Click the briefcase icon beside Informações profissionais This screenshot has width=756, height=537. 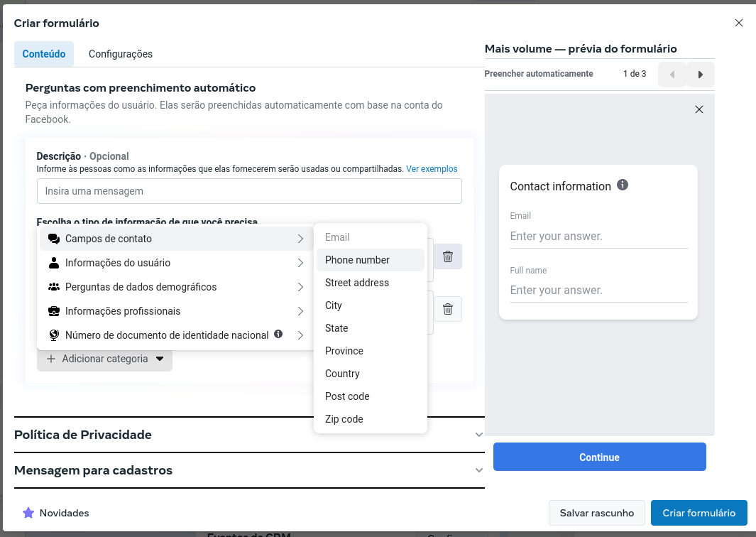tap(54, 311)
